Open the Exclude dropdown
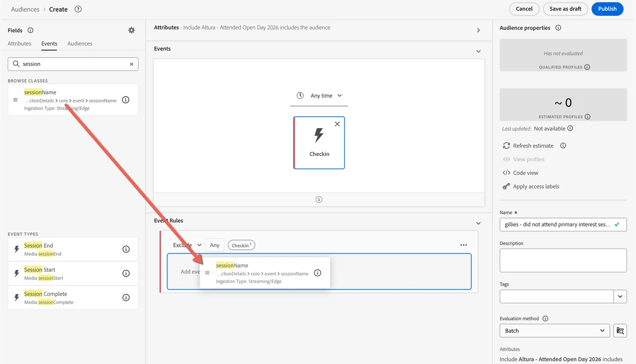The height and width of the screenshot is (364, 636). click(187, 245)
